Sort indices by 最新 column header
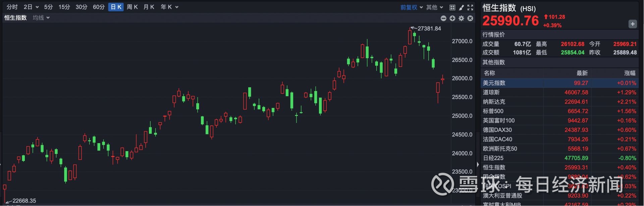 [x=582, y=73]
